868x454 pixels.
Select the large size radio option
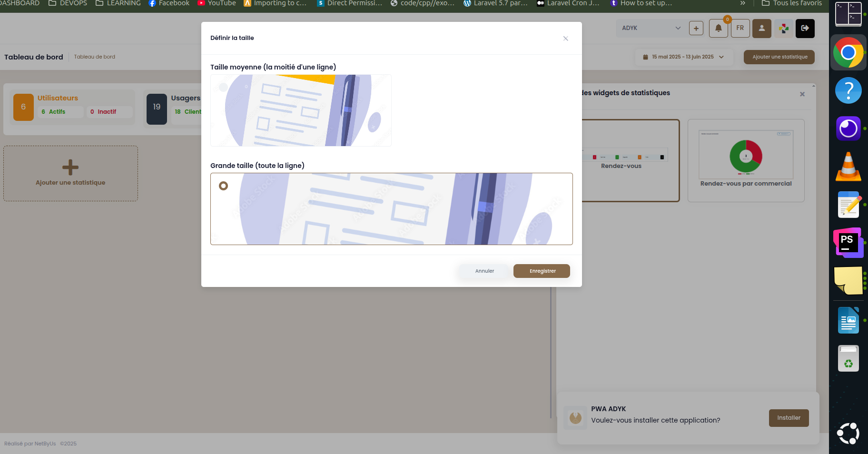(x=223, y=186)
